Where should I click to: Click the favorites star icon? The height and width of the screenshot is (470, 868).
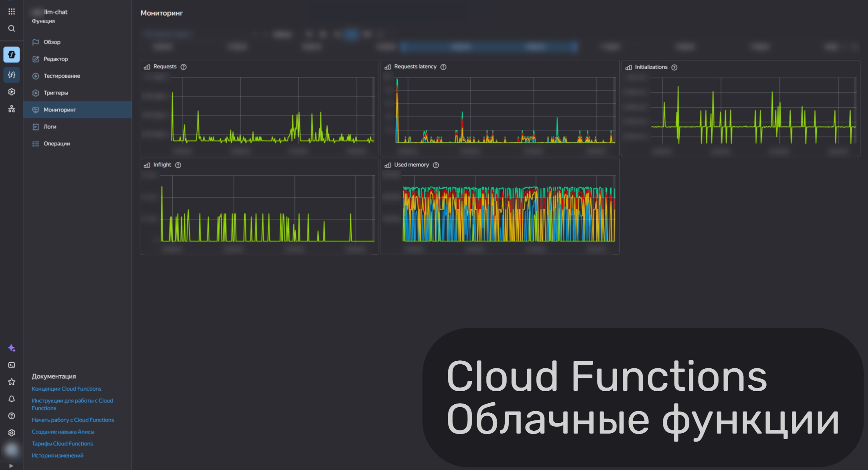12,382
